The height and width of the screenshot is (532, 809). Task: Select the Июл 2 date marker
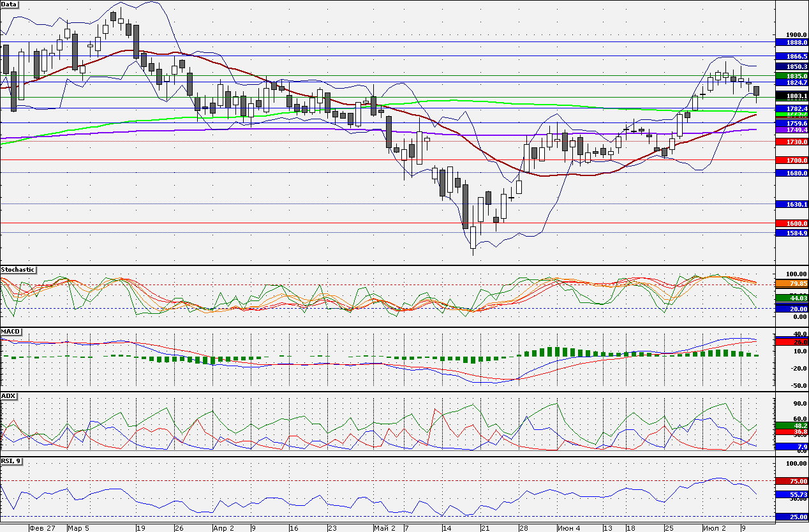tap(715, 528)
